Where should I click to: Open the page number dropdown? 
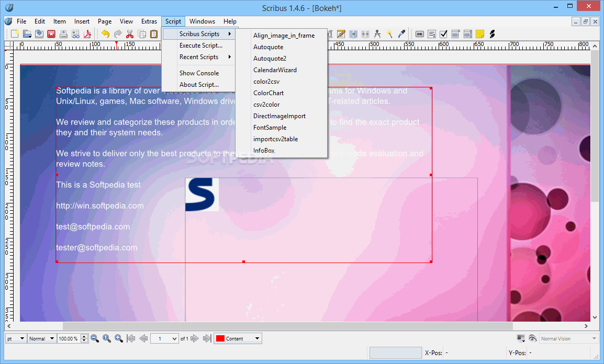tap(164, 338)
